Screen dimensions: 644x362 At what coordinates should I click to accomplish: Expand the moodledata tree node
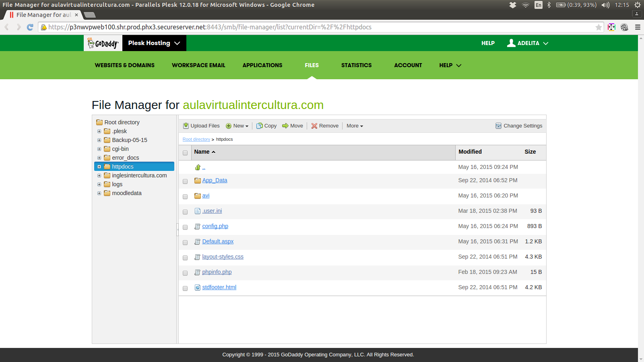(x=99, y=193)
